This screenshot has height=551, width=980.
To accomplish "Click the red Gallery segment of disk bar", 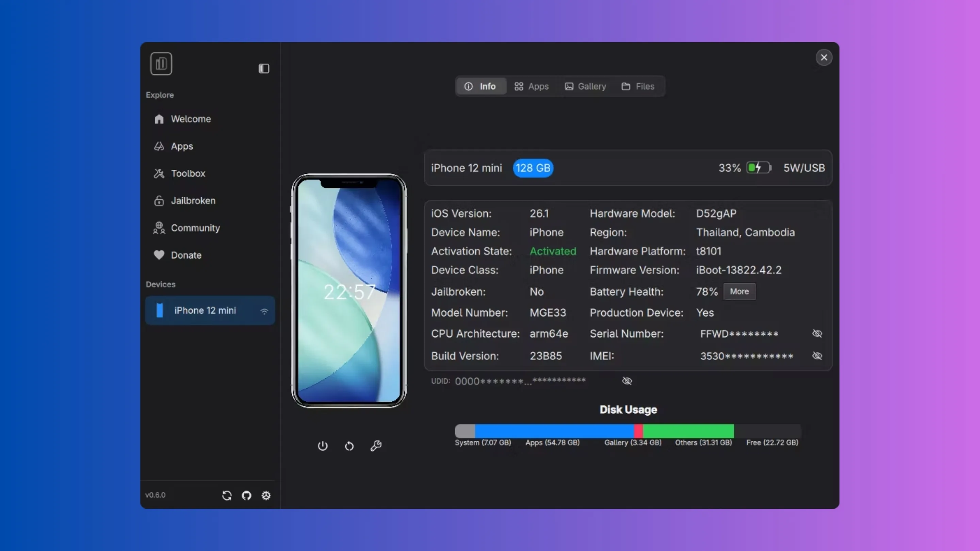I will click(638, 431).
